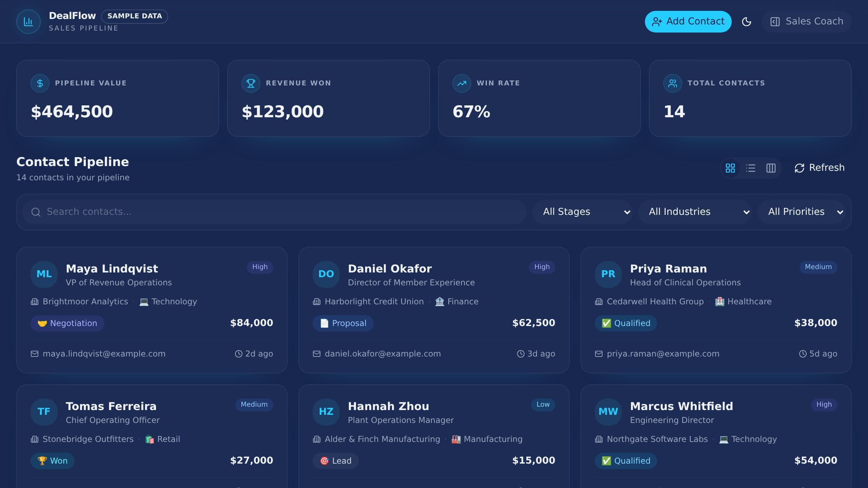Screen dimensions: 868x488
Task: Toggle dark mode with the moon icon
Action: pyautogui.click(x=747, y=22)
